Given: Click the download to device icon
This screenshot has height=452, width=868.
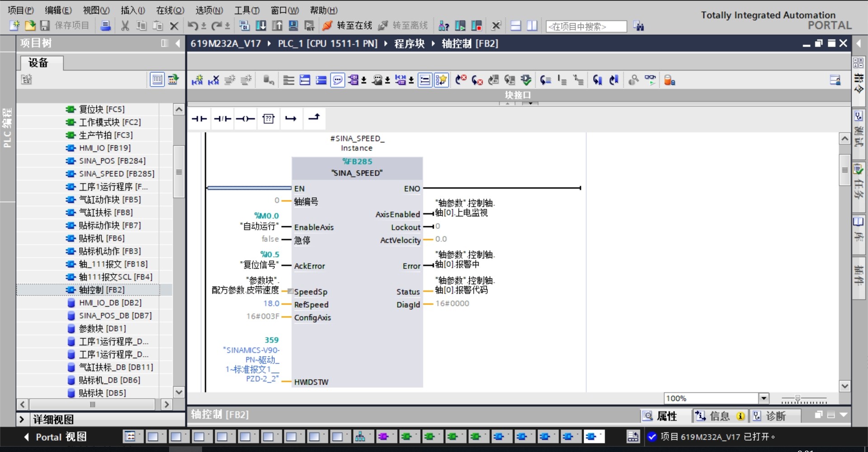Looking at the screenshot, I should (261, 26).
